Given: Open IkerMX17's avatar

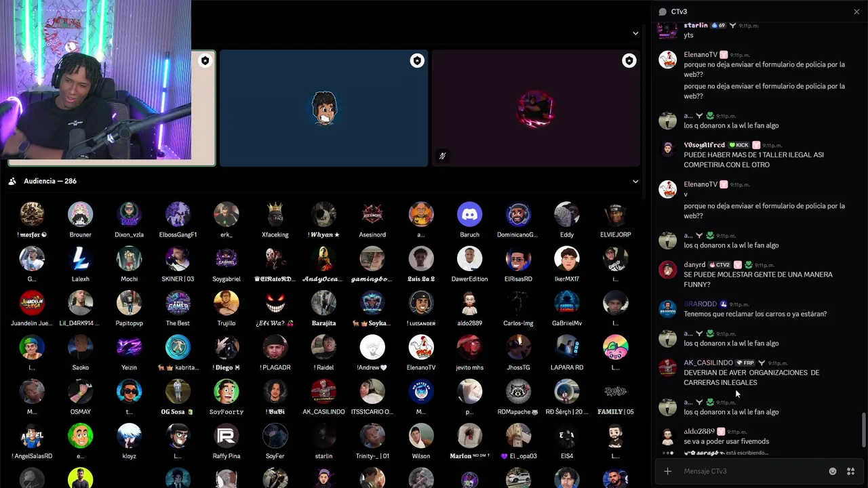Looking at the screenshot, I should click(x=567, y=258).
